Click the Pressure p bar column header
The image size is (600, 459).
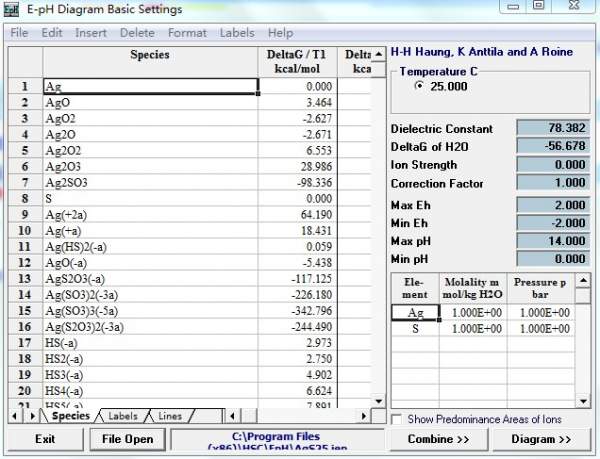(x=541, y=288)
